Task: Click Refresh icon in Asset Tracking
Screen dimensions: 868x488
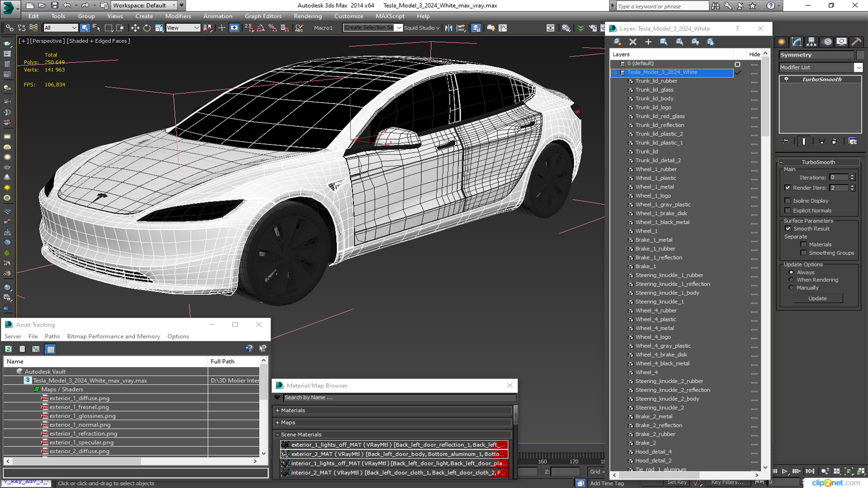Action: 8,349
